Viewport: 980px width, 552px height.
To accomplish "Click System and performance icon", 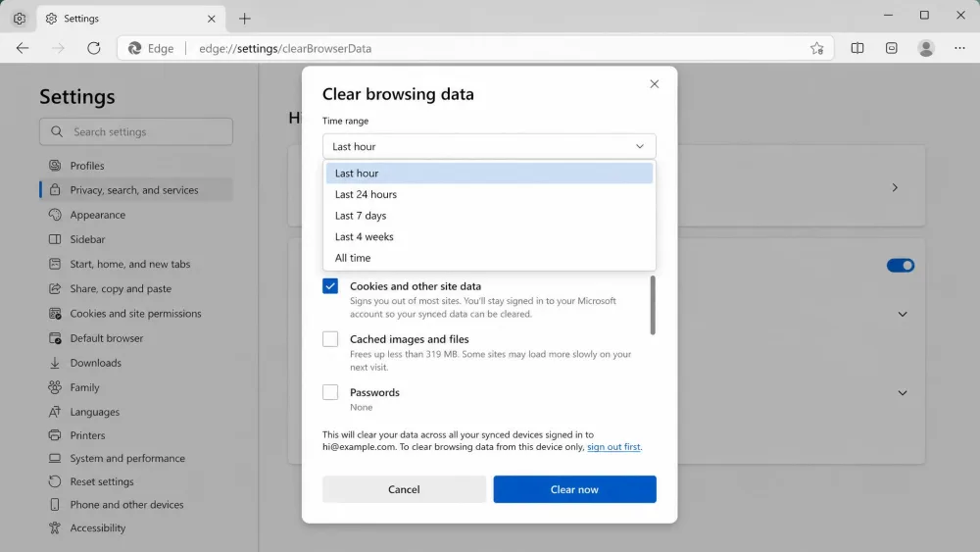I will point(55,458).
